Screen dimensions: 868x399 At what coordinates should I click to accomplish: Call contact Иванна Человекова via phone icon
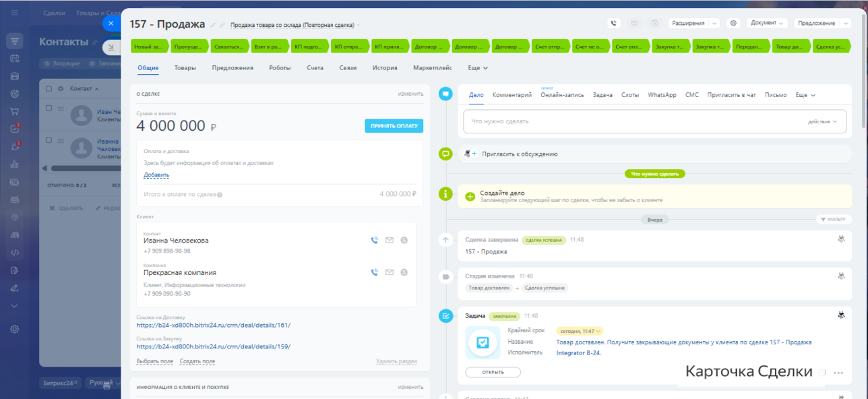point(374,240)
